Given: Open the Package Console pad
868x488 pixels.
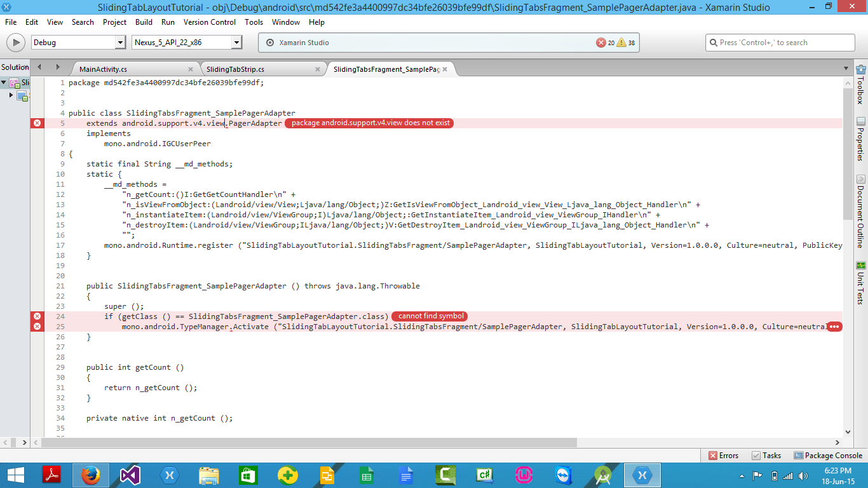Looking at the screenshot, I should [x=828, y=456].
